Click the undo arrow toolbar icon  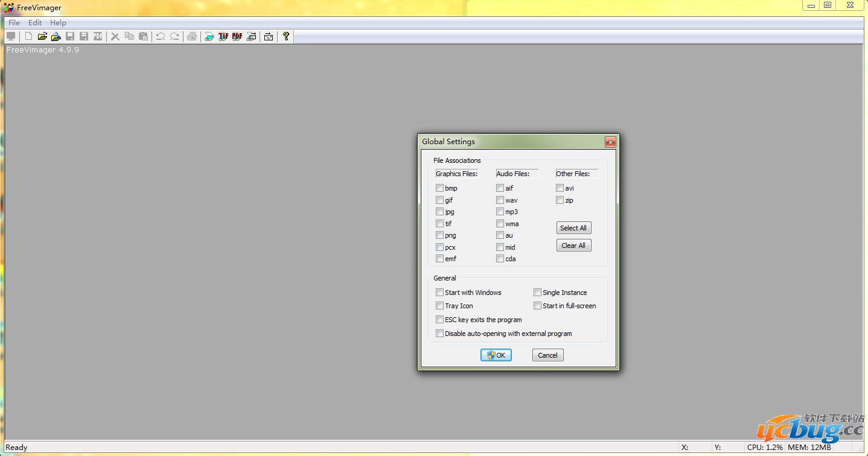click(161, 36)
